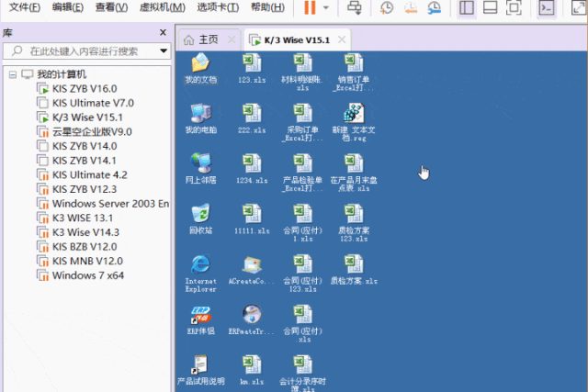This screenshot has height=392, width=588.
Task: Select the 123.xls file icon
Action: (x=252, y=69)
